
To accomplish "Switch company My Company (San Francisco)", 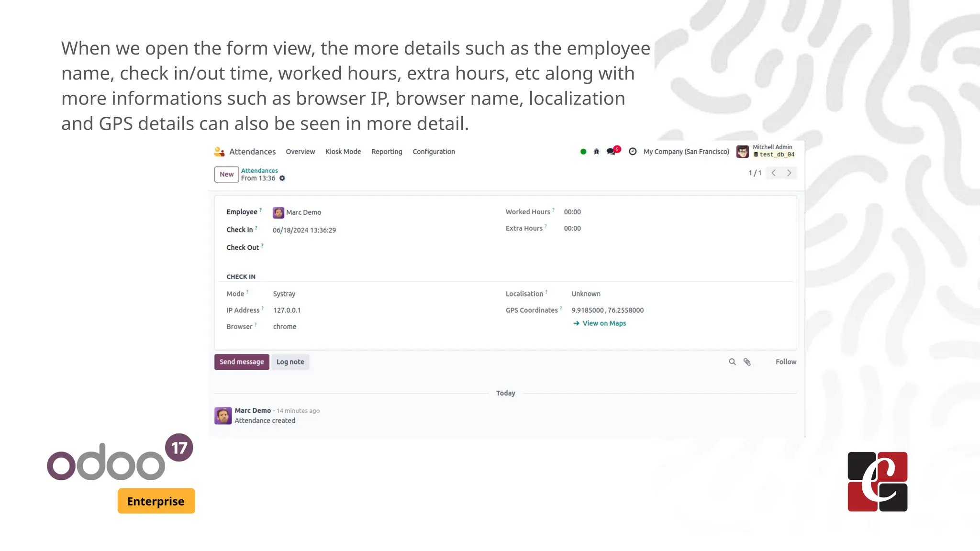I will click(686, 152).
